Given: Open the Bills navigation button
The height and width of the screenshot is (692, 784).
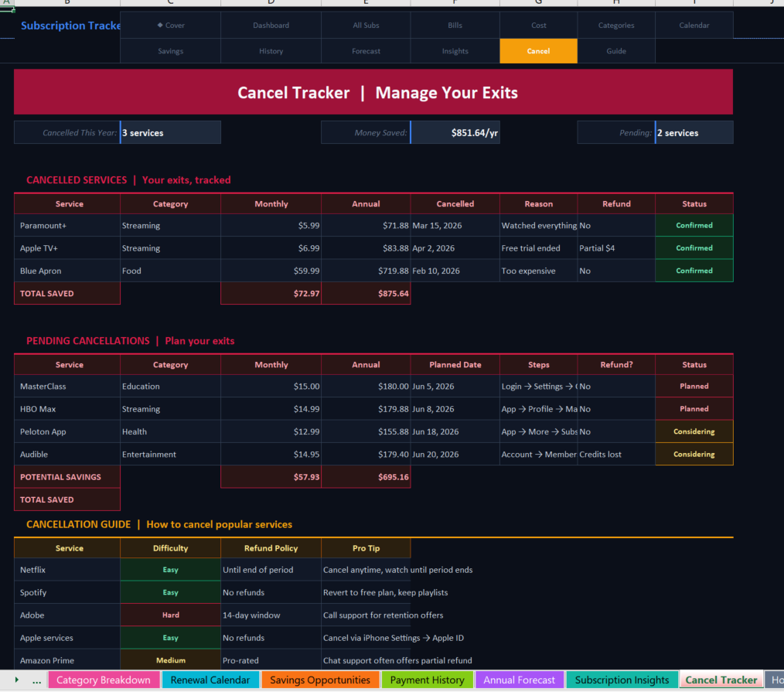Looking at the screenshot, I should (455, 25).
